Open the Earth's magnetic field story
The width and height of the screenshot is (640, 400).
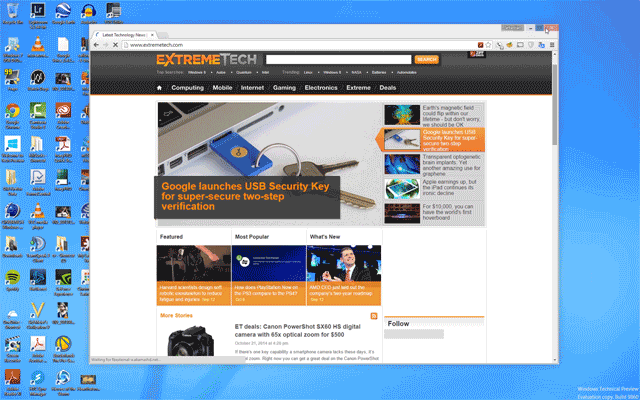(434, 115)
